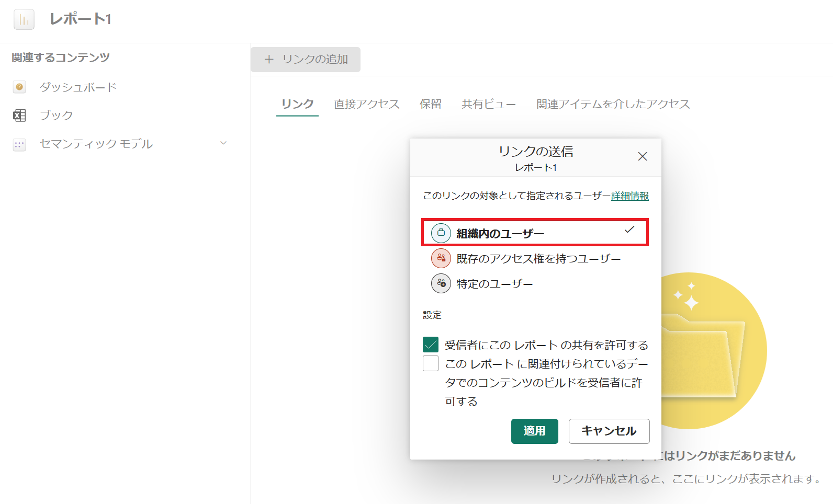The height and width of the screenshot is (504, 833).
Task: Choose 既存のアクセス権を持つユーザー link audience
Action: 538,259
